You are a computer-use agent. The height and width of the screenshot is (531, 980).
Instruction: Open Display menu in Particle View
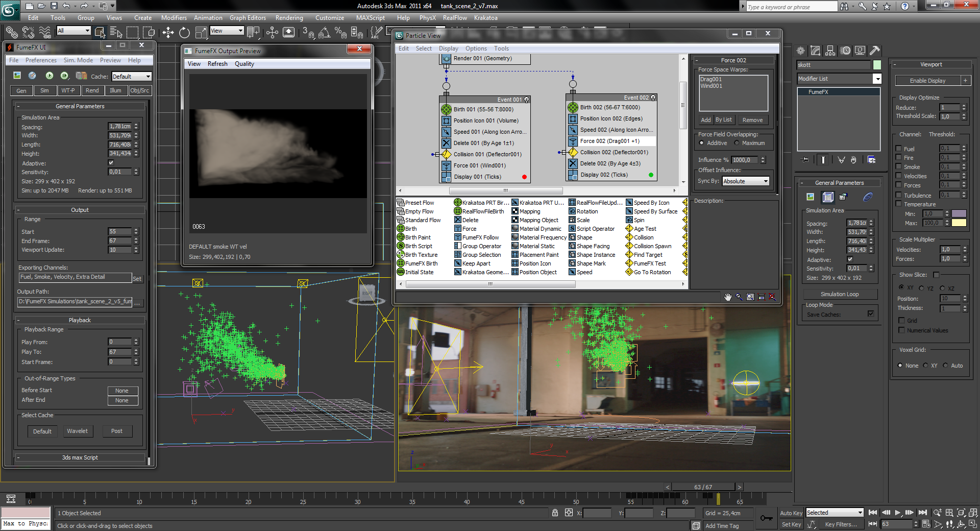tap(448, 49)
